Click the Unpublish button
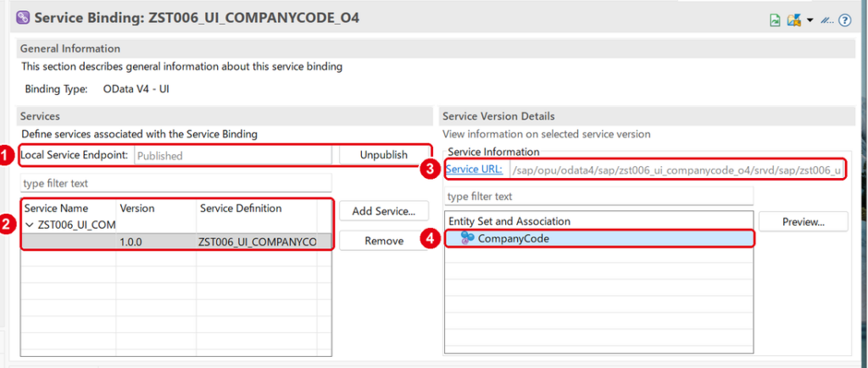This screenshot has height=368, width=868. tap(384, 155)
